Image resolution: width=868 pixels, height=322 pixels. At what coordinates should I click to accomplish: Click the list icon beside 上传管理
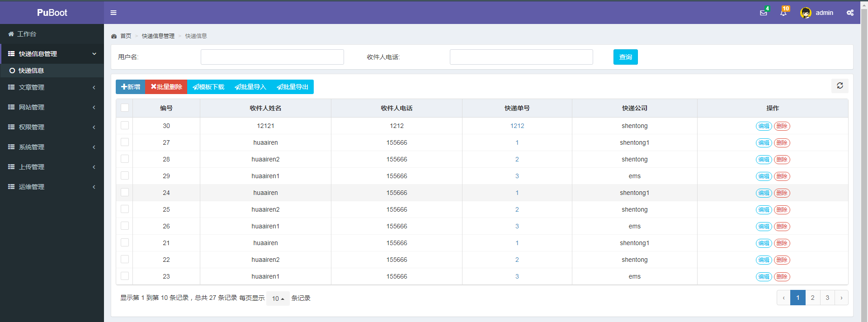click(x=11, y=167)
